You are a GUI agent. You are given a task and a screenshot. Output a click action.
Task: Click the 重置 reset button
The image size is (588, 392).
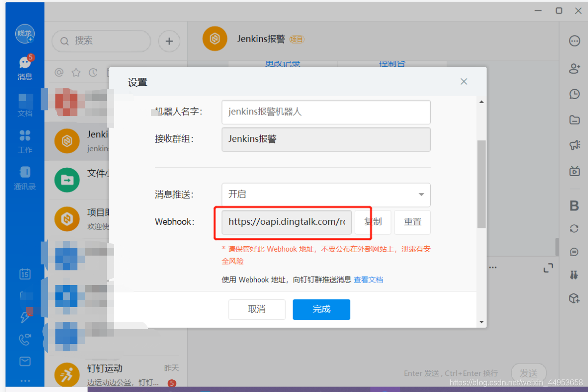413,222
